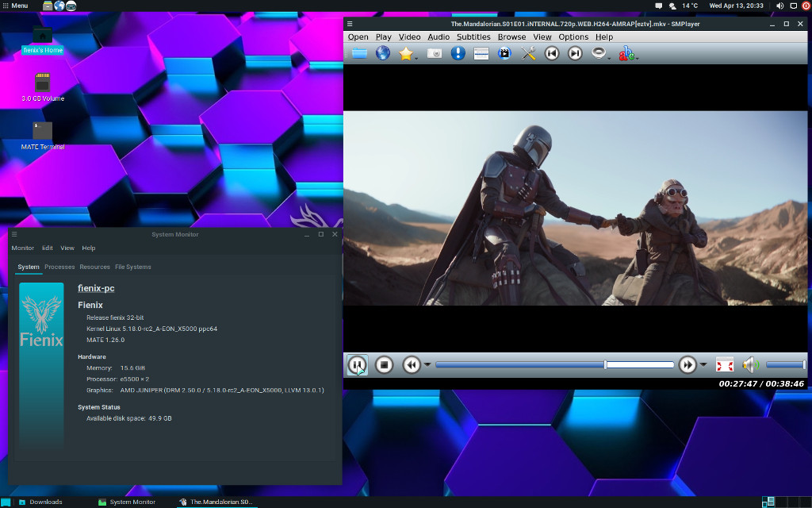Click the video seek bar
The width and height of the screenshot is (812, 508).
[x=554, y=365]
